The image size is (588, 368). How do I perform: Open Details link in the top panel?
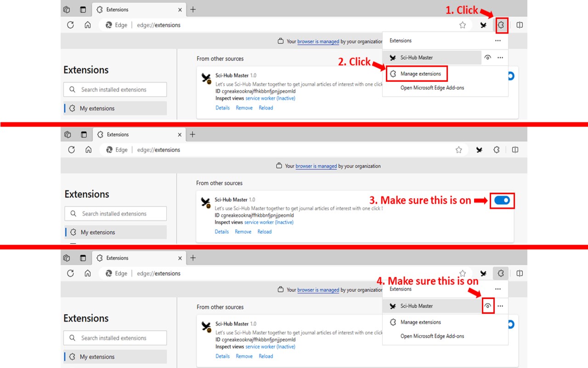[x=222, y=108]
